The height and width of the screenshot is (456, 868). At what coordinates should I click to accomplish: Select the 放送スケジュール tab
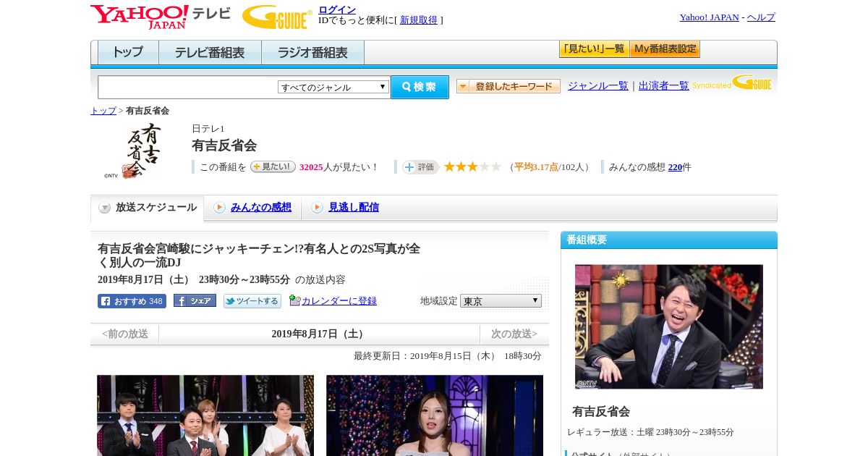(x=147, y=208)
